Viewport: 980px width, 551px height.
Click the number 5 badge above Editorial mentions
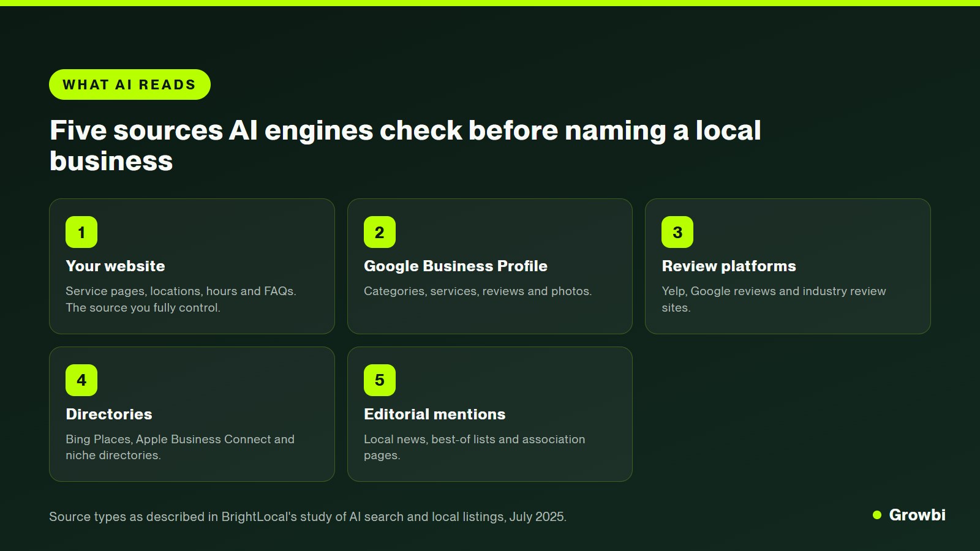[380, 380]
